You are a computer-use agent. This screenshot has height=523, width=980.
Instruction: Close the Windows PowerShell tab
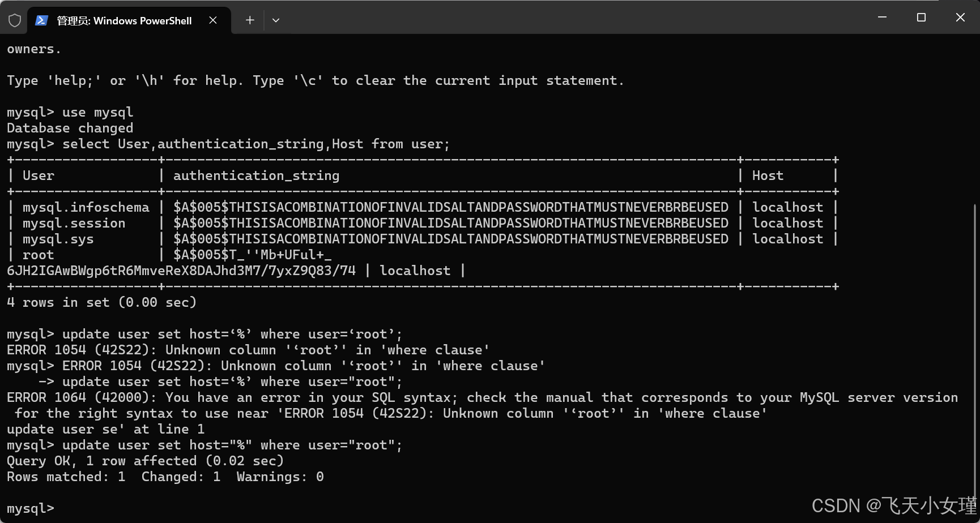(213, 20)
